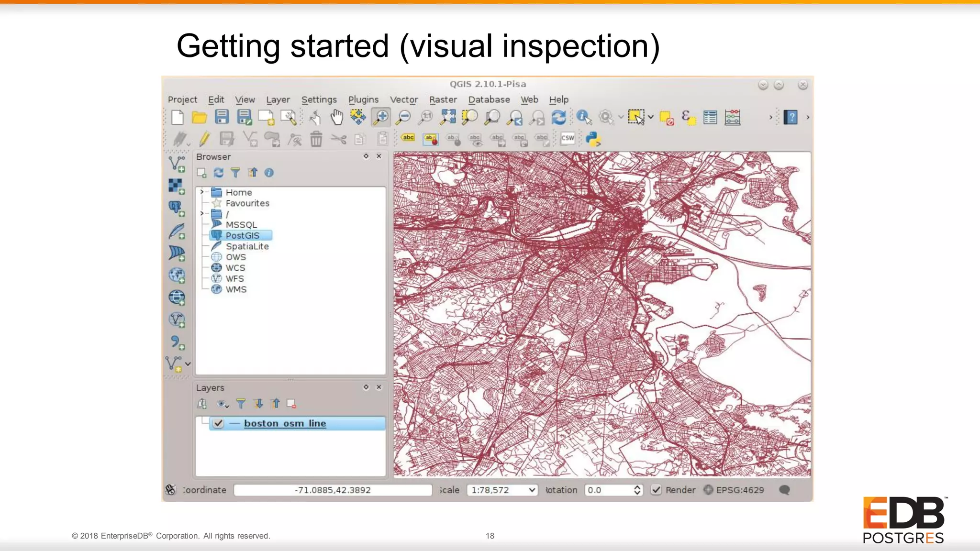
Task: Click Layers panel filter legend icon
Action: 241,404
